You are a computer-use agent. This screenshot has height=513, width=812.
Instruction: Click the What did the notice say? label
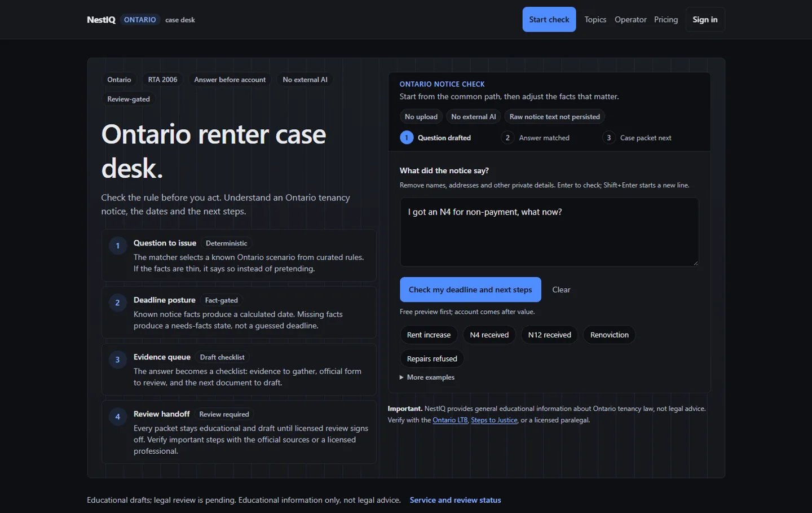pyautogui.click(x=444, y=170)
